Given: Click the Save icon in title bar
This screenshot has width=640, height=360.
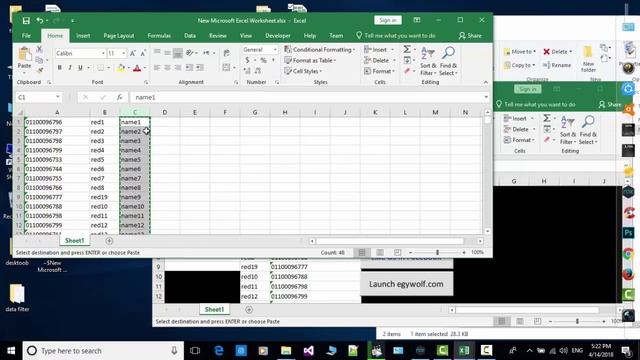Looking at the screenshot, I should tap(26, 20).
